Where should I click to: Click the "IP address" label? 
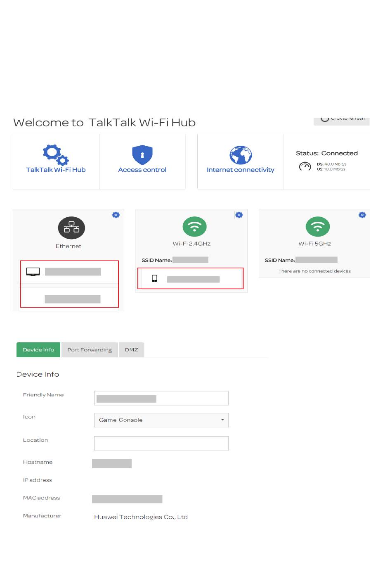pyautogui.click(x=38, y=480)
